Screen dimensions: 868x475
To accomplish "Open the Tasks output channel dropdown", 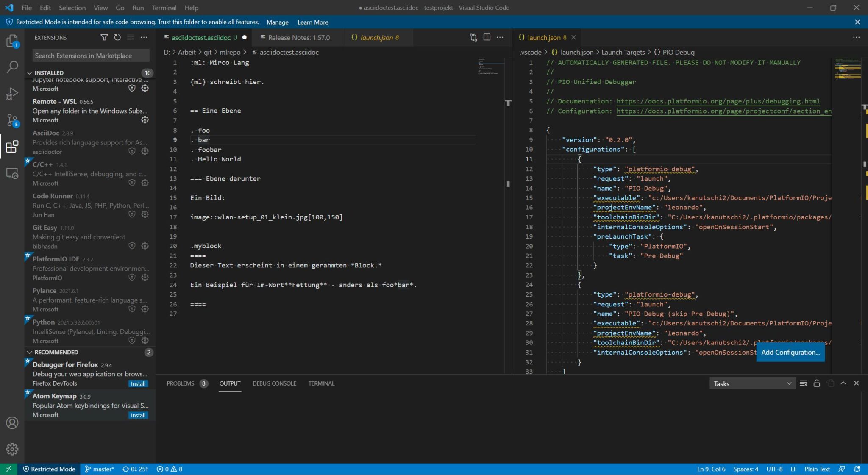I will point(752,383).
